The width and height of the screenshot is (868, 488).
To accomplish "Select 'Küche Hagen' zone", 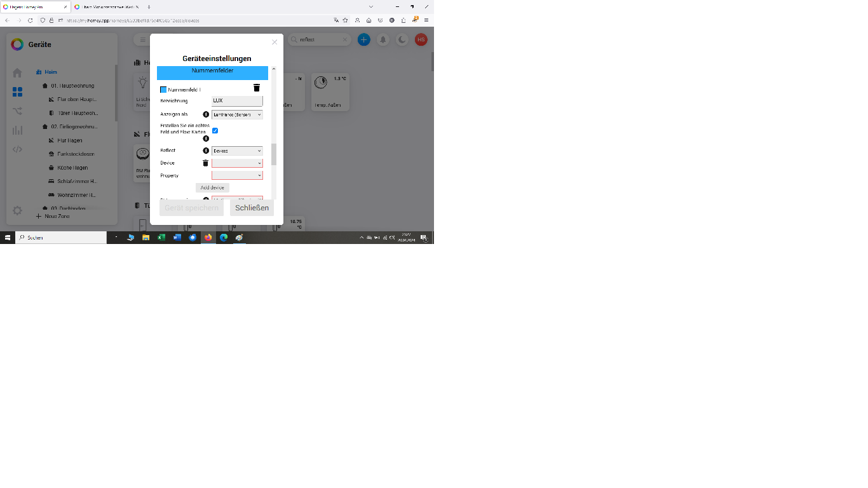I will (x=72, y=168).
